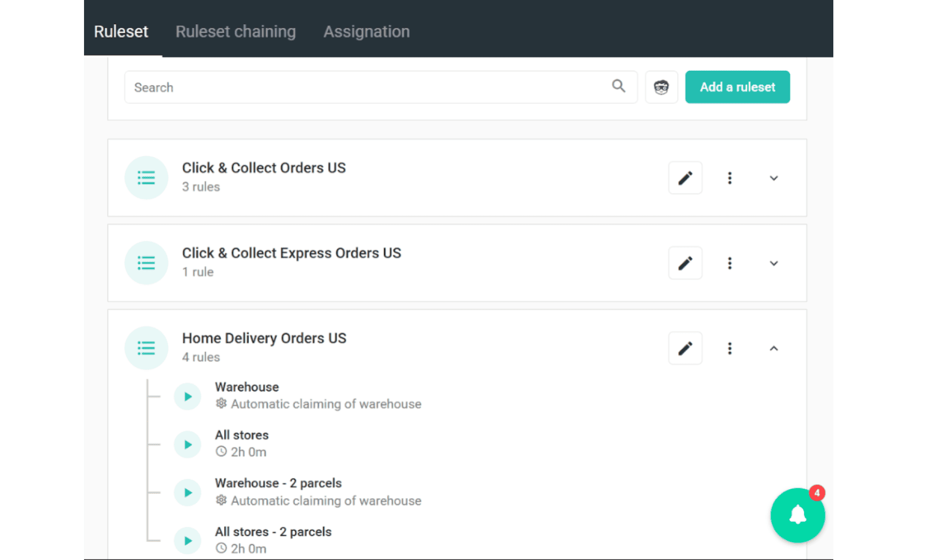The height and width of the screenshot is (560, 948).
Task: Edit the Click & Collect Orders US ruleset
Action: click(x=685, y=178)
